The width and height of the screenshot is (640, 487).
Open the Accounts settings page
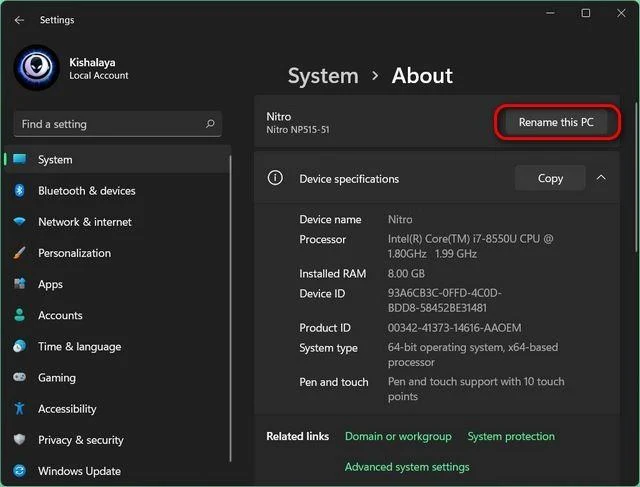pyautogui.click(x=118, y=315)
